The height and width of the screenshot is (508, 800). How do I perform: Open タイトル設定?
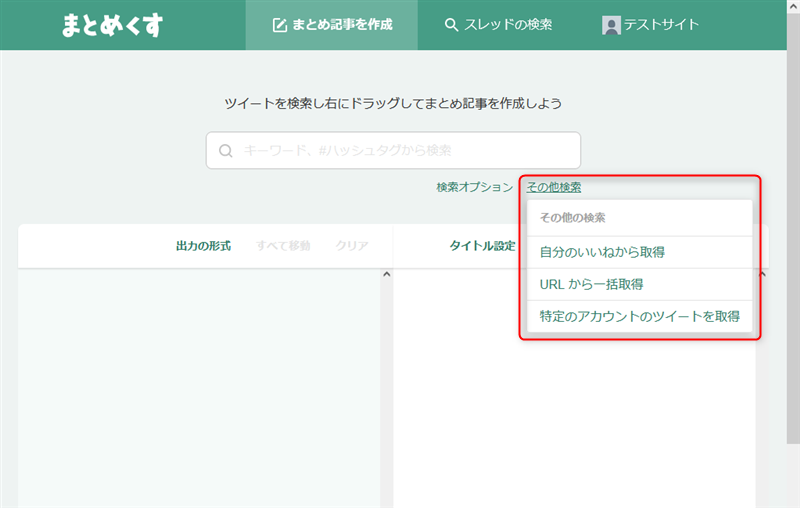(x=482, y=246)
